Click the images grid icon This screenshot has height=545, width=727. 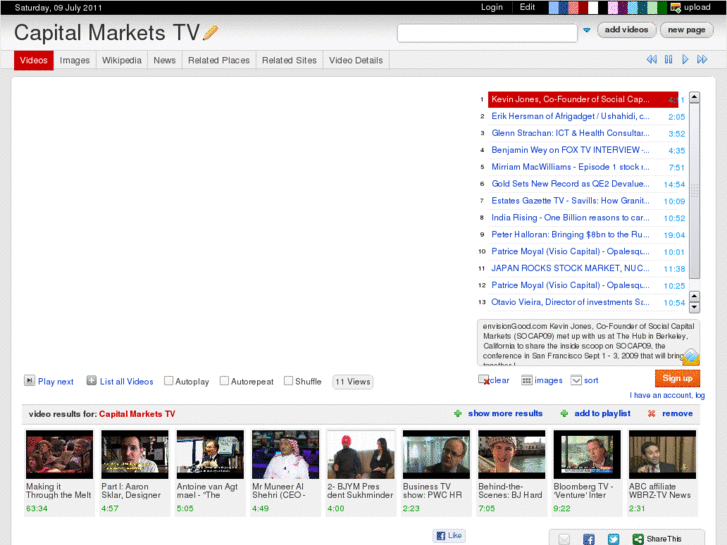(x=526, y=380)
